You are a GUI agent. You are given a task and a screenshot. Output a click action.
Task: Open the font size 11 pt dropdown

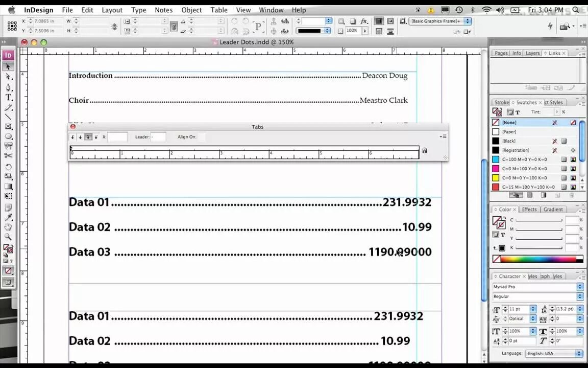point(533,309)
